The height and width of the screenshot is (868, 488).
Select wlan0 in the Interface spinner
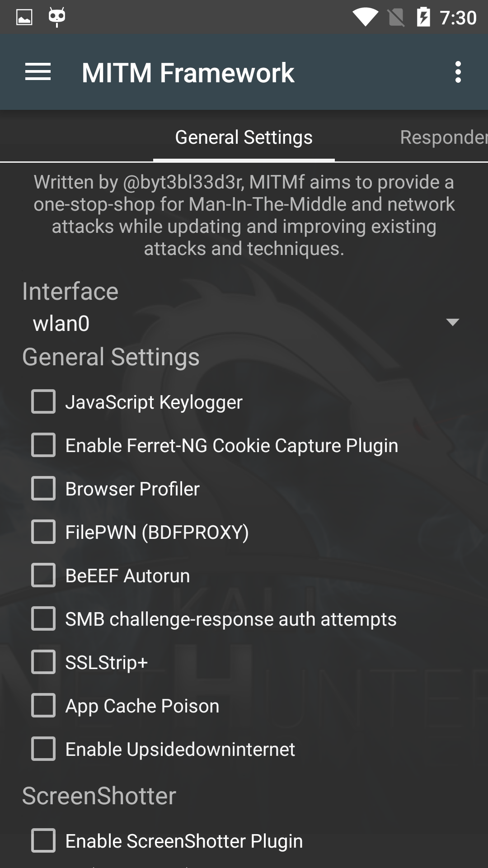point(61,324)
